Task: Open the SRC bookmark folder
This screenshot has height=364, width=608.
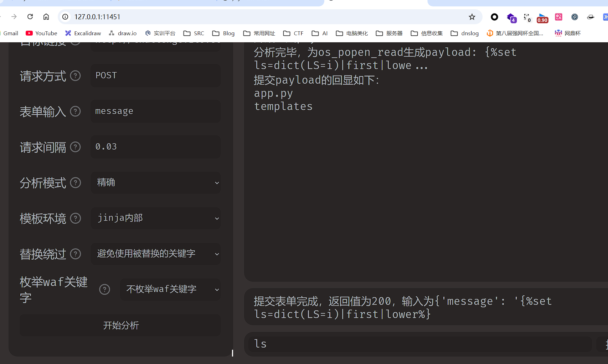Action: click(194, 33)
